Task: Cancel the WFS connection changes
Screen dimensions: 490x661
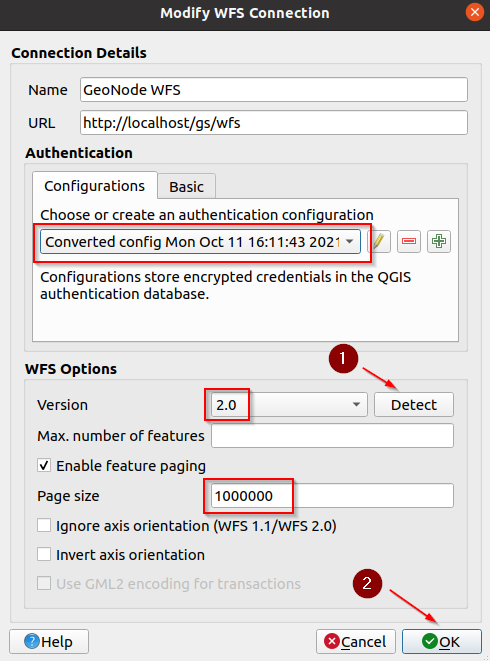Action: coord(355,641)
